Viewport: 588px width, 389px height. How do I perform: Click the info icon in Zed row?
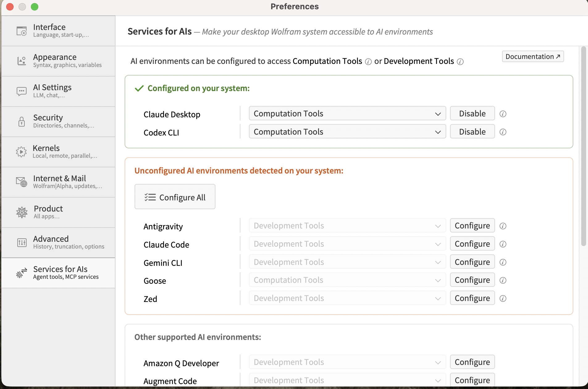tap(503, 299)
